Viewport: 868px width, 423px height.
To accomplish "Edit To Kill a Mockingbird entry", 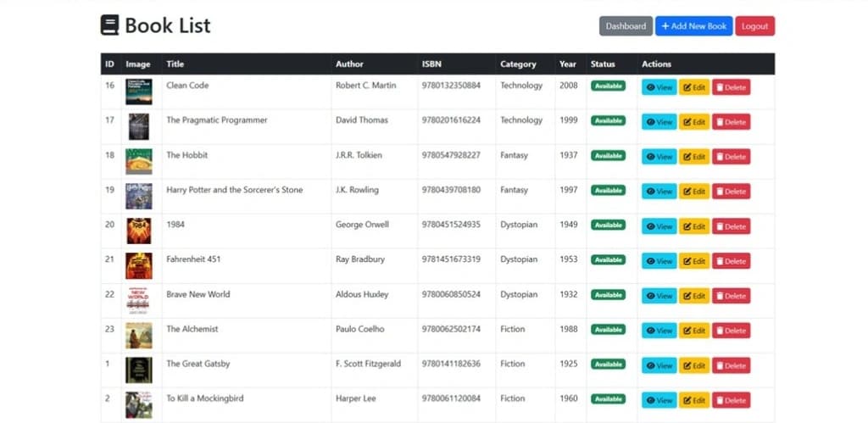I will [694, 400].
